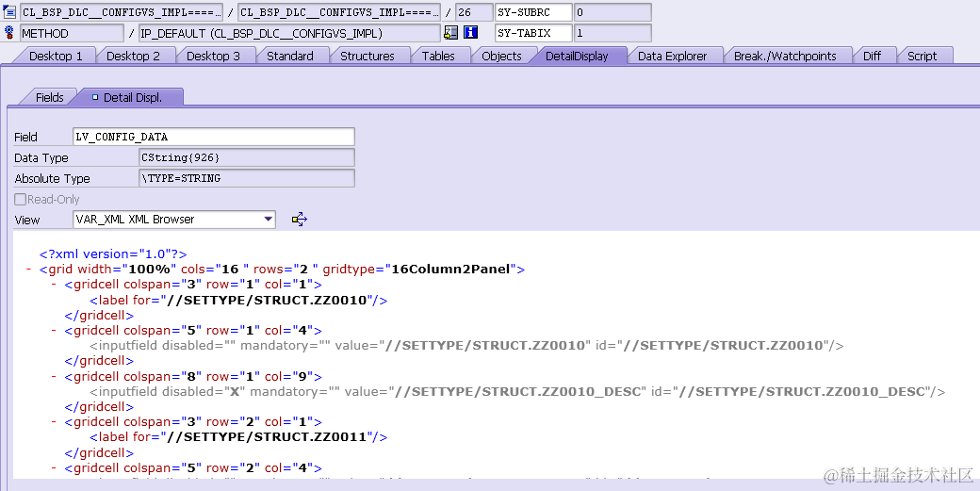The image size is (980, 491).
Task: Click the blue information icon
Action: 470,32
